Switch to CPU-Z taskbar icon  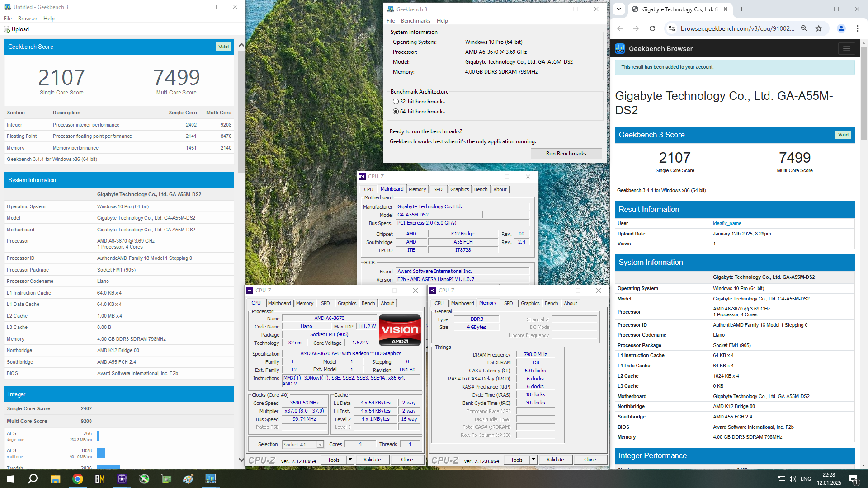(122, 479)
